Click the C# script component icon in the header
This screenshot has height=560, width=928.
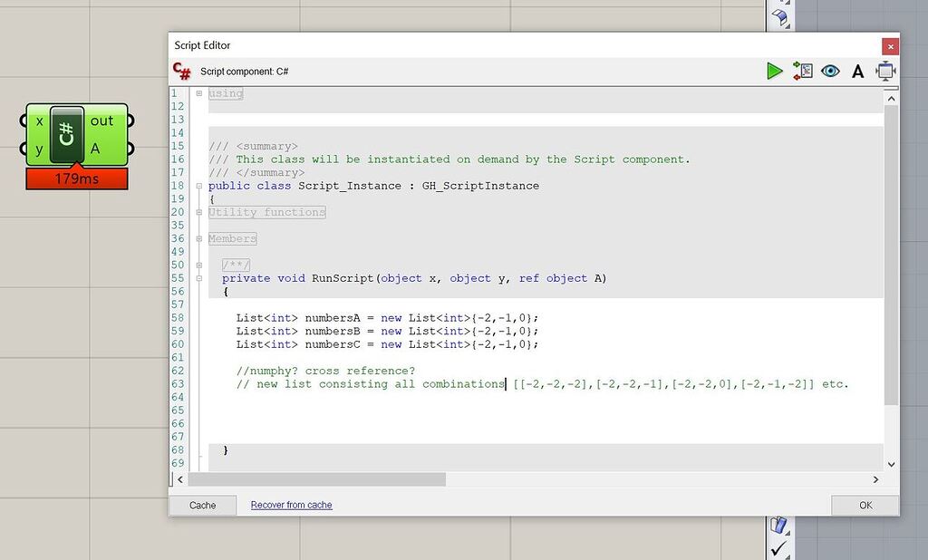(x=180, y=71)
